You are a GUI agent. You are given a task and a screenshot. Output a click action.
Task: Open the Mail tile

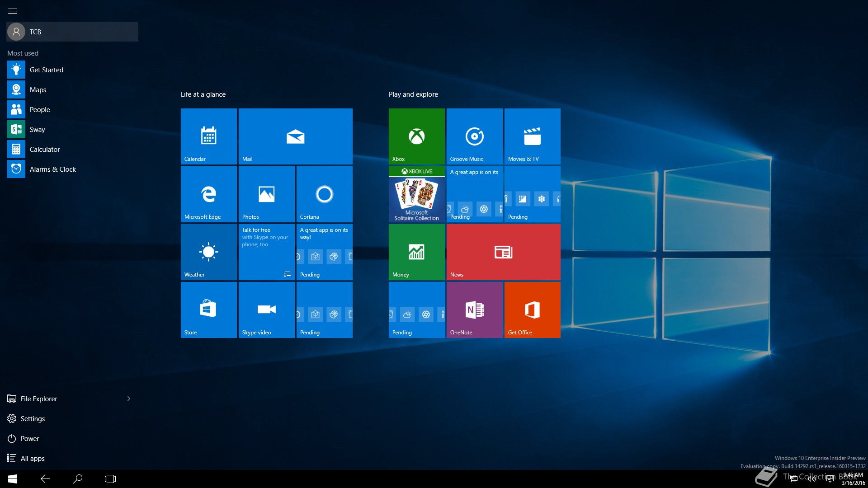coord(296,136)
